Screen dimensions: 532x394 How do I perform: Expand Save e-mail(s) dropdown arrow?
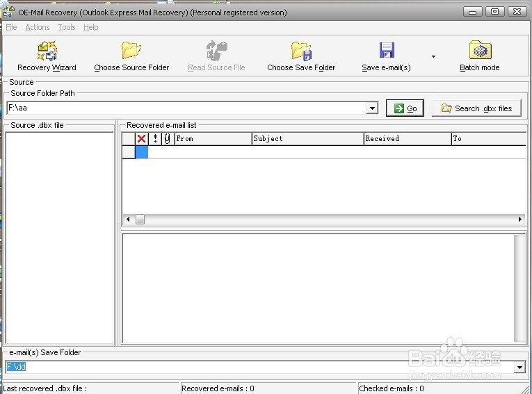click(x=433, y=56)
